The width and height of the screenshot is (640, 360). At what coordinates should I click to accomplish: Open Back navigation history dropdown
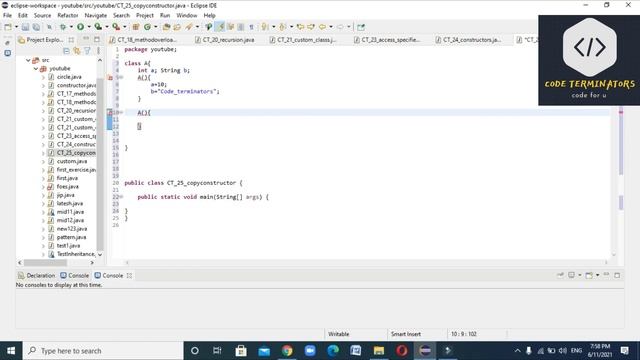(331, 27)
